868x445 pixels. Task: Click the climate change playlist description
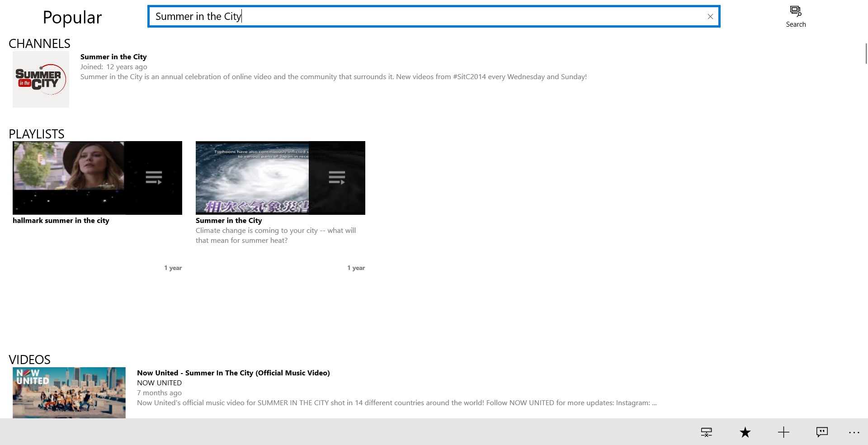point(276,236)
